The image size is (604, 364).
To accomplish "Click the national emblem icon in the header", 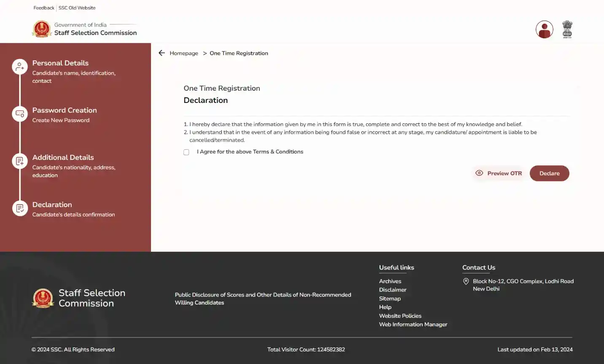I will pos(567,29).
